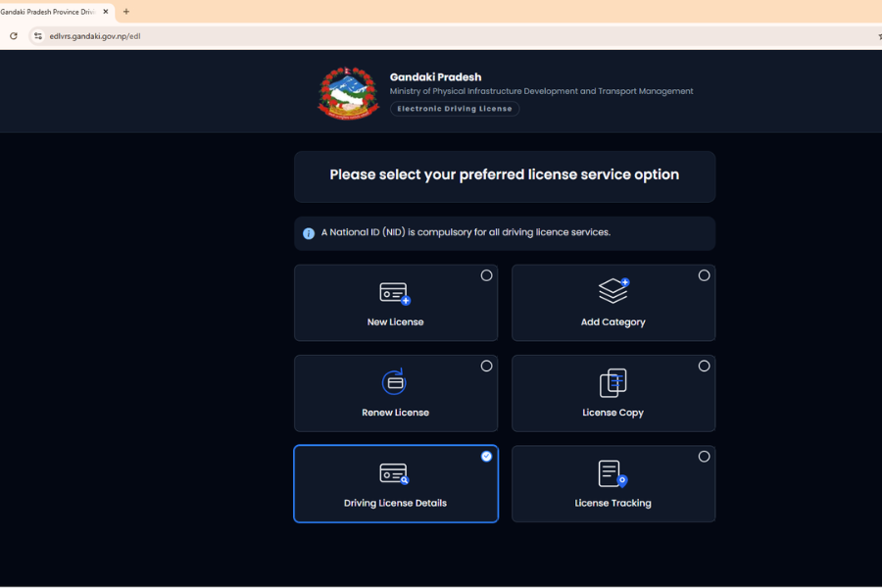Click the Ministry of Physical Infrastructure subtitle
Viewport: 882px width, 588px height.
[x=541, y=91]
